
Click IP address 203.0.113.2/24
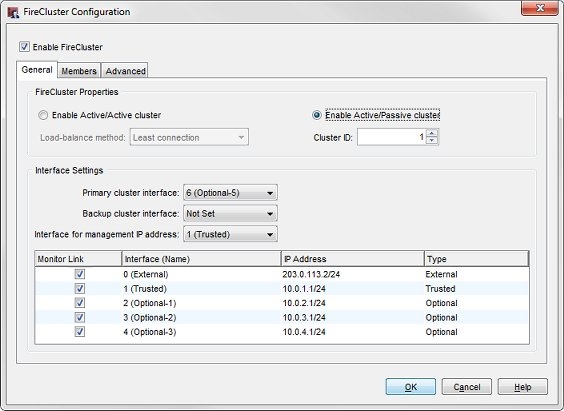pos(311,274)
